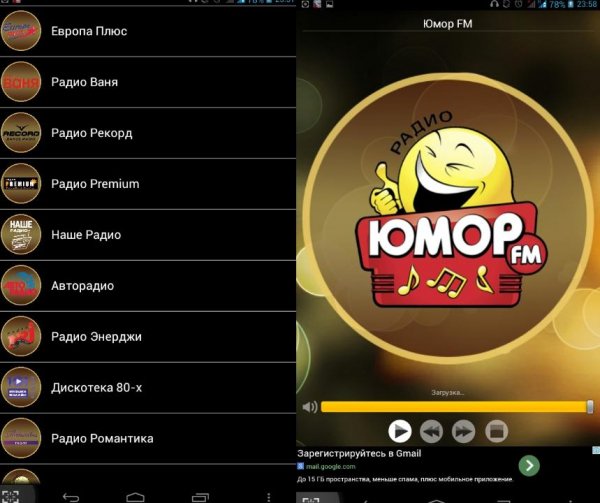
Task: Tap the stop playback button
Action: [x=496, y=431]
